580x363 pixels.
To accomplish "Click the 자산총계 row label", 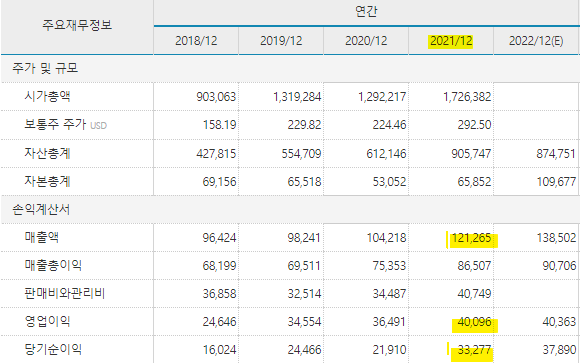I will [47, 153].
